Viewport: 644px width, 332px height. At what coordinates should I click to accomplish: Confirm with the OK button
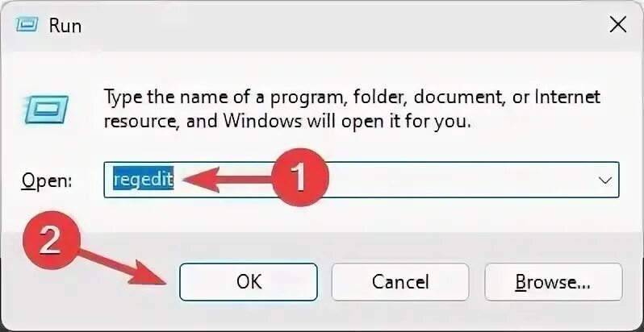(x=249, y=282)
